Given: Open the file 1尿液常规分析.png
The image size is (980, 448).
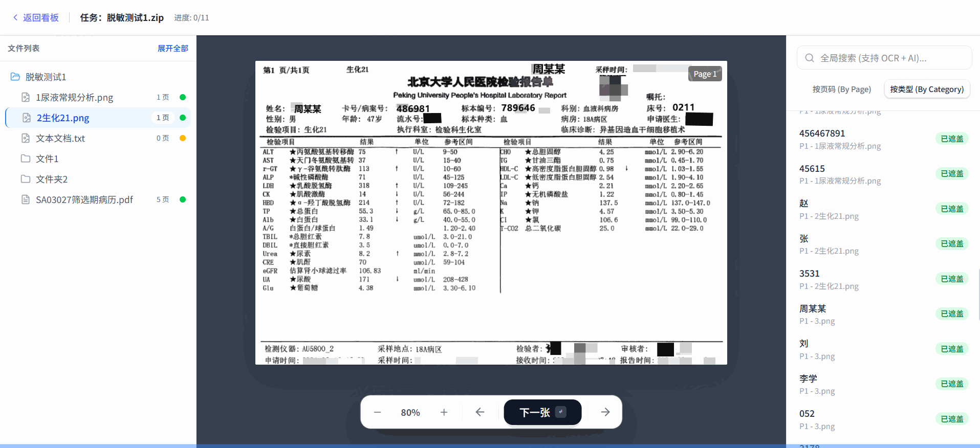Looking at the screenshot, I should [74, 97].
